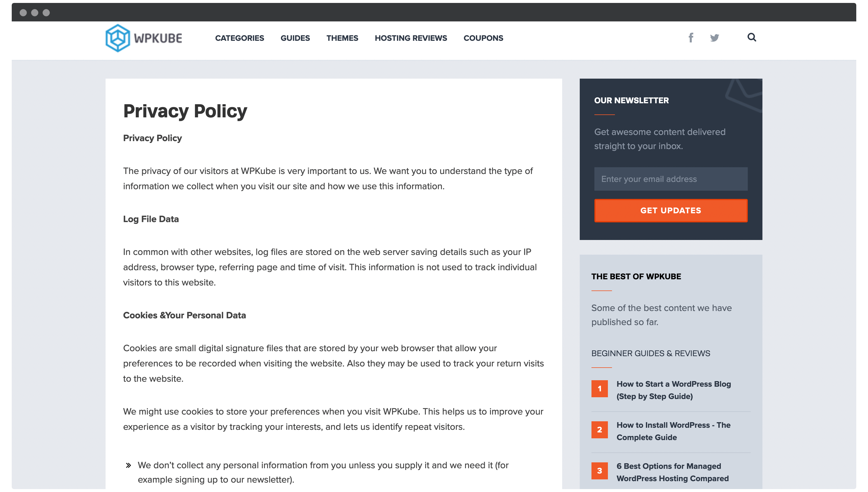Expand the CATEGORIES navigation dropdown
This screenshot has height=492, width=868.
[239, 38]
